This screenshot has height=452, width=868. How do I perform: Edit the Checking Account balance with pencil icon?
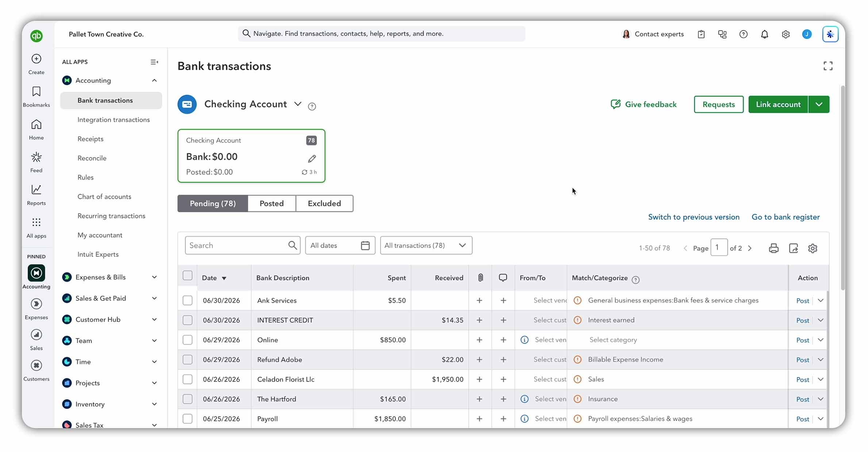[312, 159]
